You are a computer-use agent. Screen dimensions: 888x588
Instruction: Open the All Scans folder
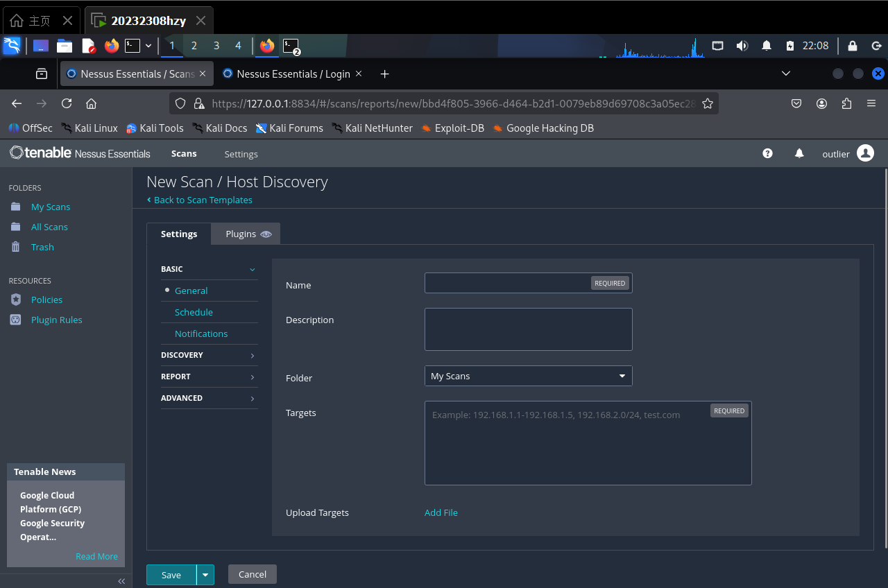pos(49,227)
